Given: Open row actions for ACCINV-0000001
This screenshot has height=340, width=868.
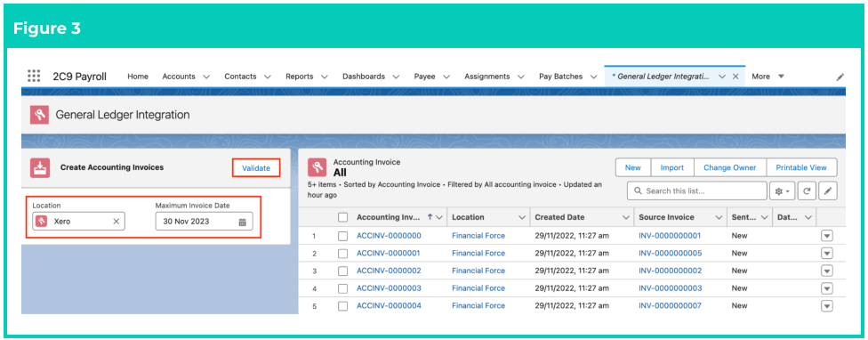Looking at the screenshot, I should tap(827, 253).
